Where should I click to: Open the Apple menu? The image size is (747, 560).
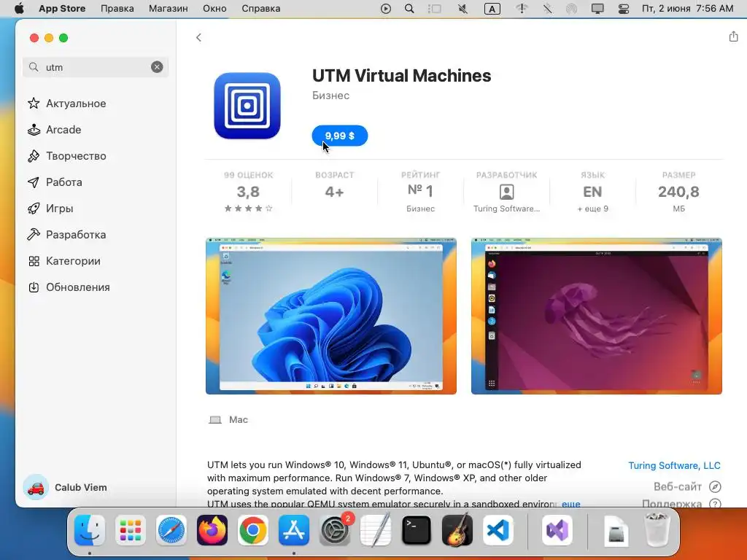(x=19, y=9)
